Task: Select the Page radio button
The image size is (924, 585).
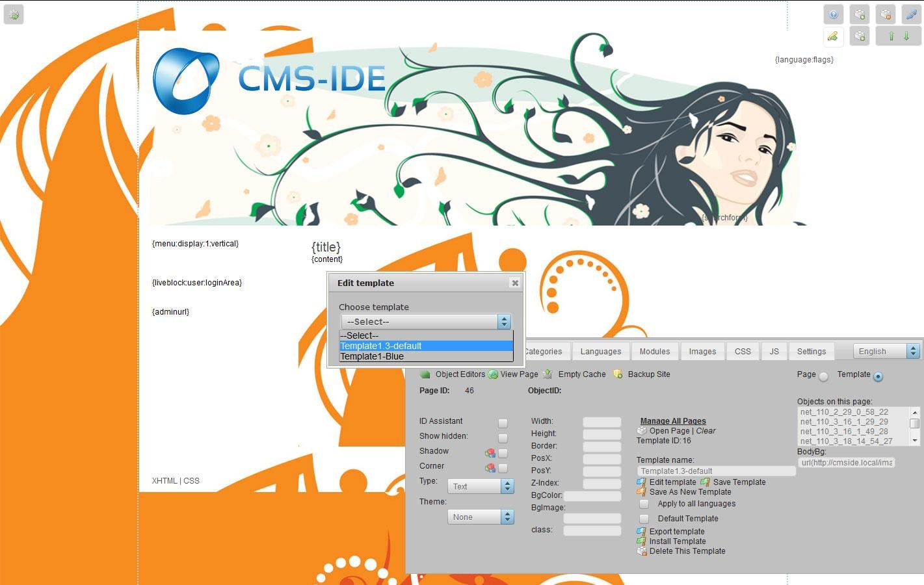Action: [x=824, y=376]
